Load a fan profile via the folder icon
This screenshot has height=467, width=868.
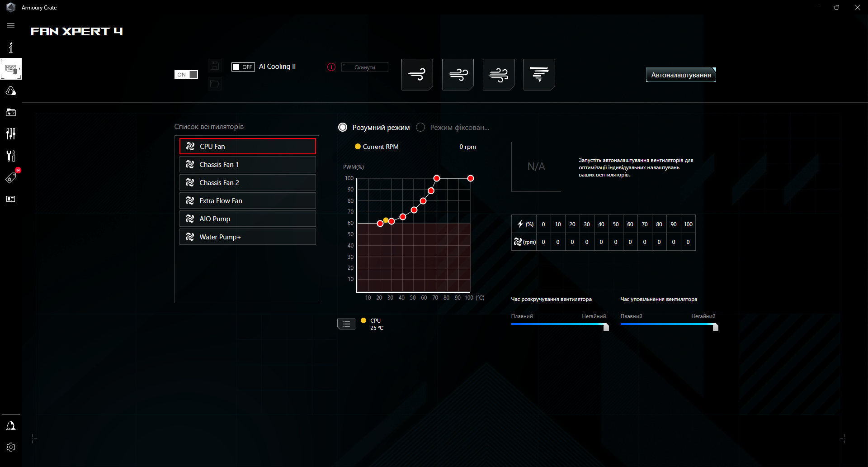(x=215, y=84)
